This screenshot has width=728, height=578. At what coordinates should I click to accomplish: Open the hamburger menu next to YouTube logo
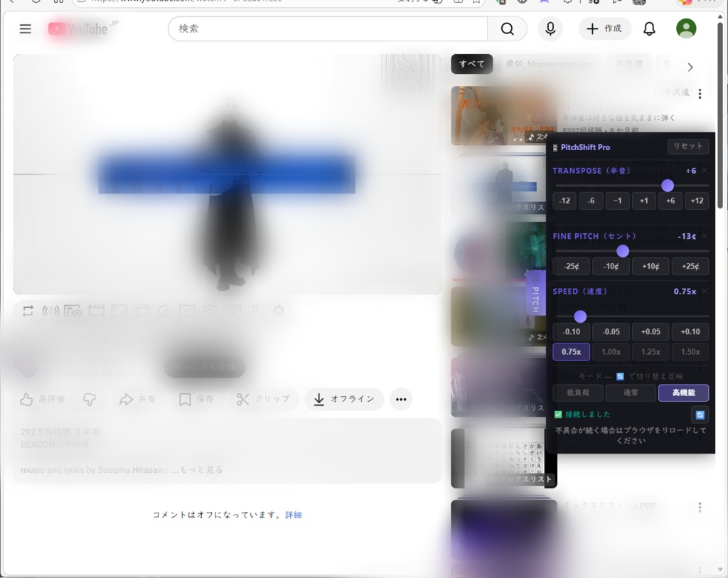(x=25, y=28)
